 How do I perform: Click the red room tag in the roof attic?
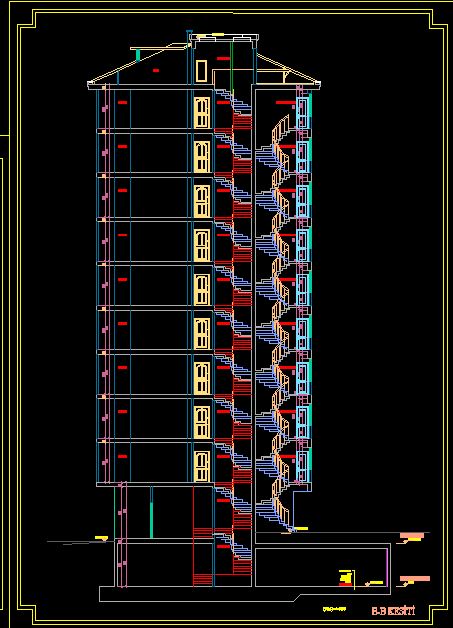tap(156, 70)
